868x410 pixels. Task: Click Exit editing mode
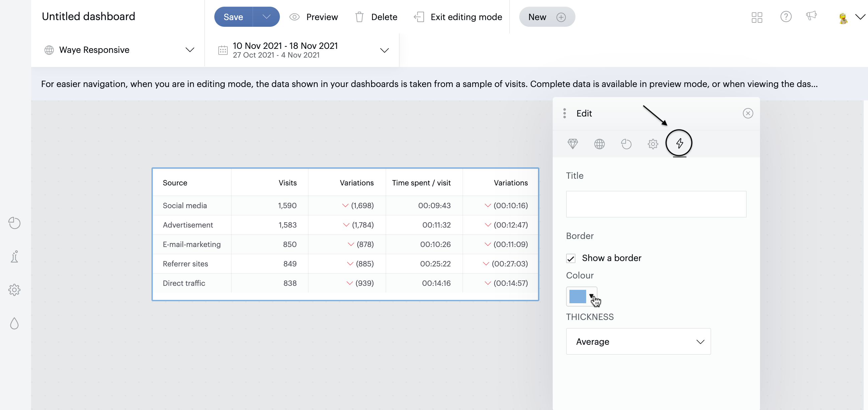click(x=458, y=17)
